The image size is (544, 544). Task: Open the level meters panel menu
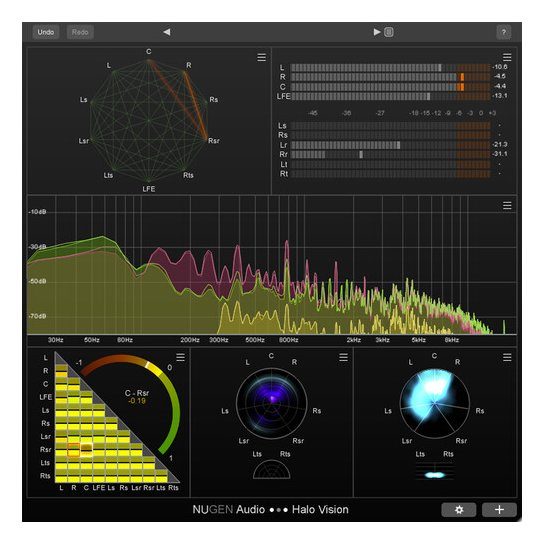click(507, 57)
